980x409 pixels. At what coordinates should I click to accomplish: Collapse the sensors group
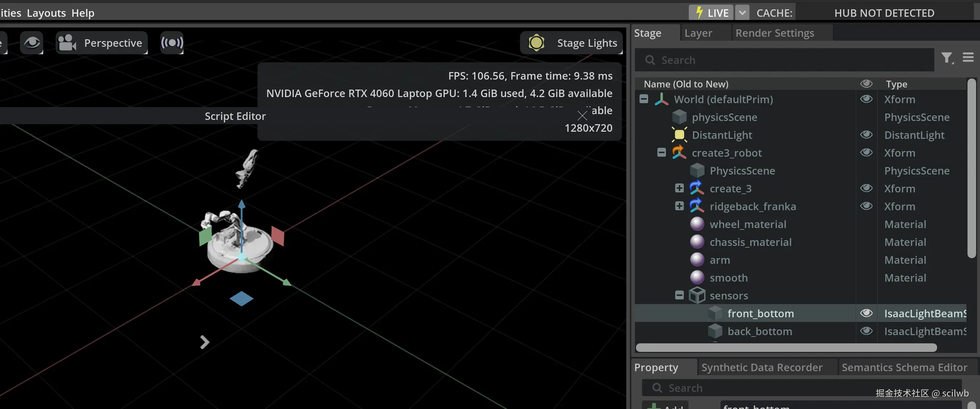[679, 295]
